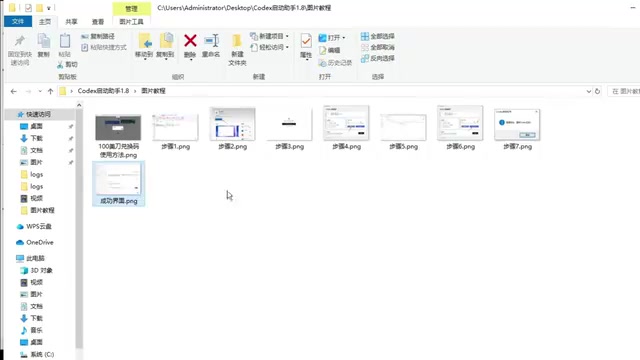Viewport: 640px width, 360px height.
Task: Click the navigation pane scroll-up arrow
Action: [x=79, y=105]
